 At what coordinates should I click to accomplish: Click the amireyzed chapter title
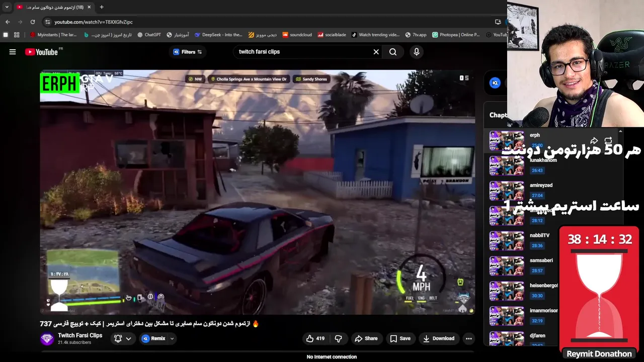(x=541, y=185)
